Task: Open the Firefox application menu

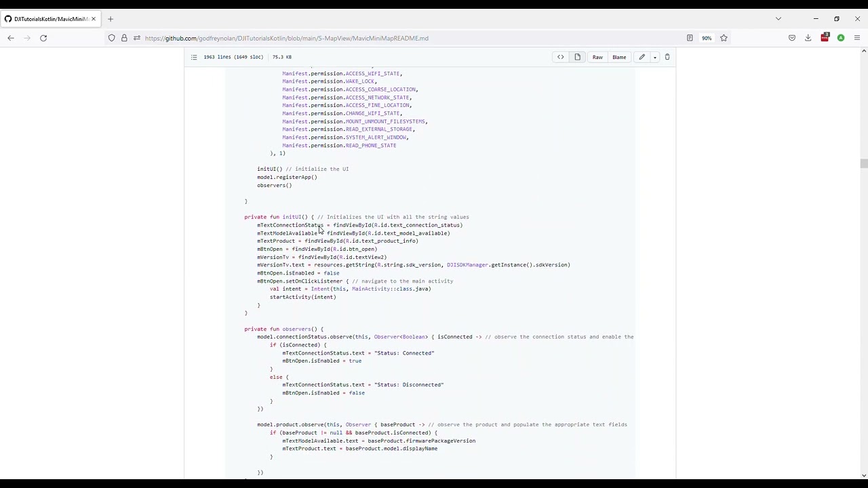Action: pos(857,38)
